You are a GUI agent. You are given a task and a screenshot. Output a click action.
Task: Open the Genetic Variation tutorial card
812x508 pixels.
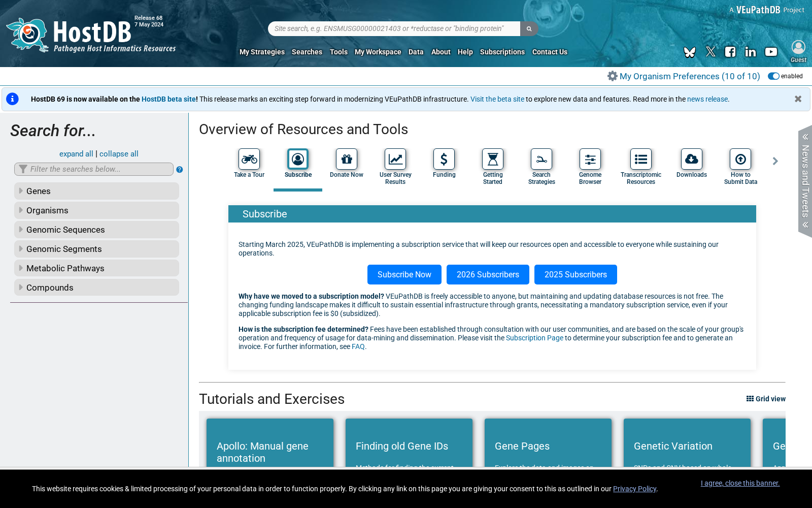coord(687,443)
